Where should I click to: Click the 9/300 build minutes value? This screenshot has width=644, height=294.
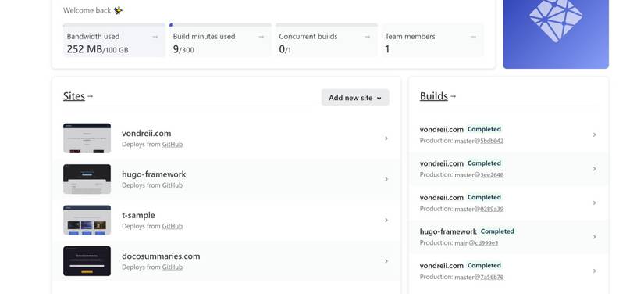pos(183,49)
